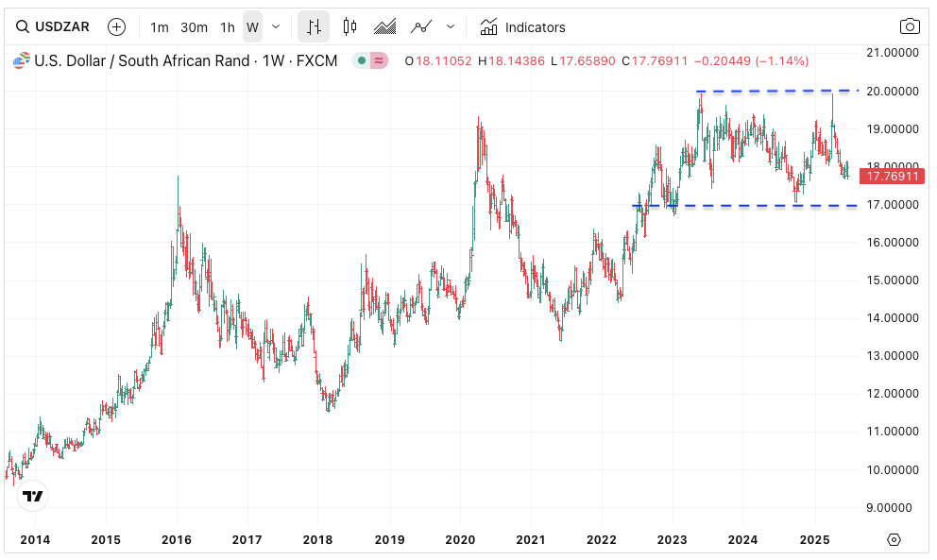Select the Bars chart style icon
The image size is (937, 560).
314,27
